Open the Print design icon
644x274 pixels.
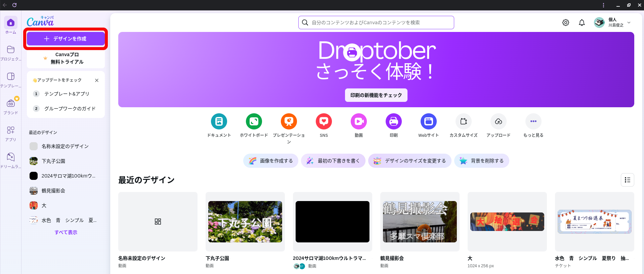coord(393,121)
